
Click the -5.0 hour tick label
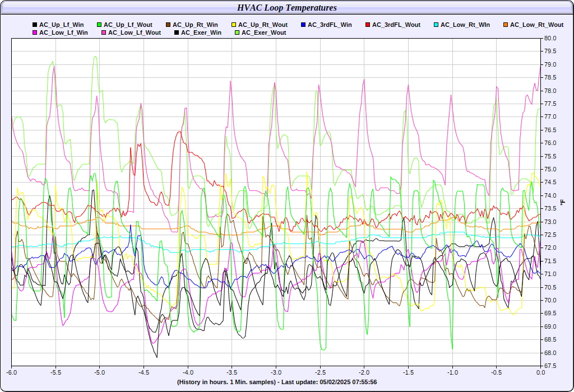[100, 372]
